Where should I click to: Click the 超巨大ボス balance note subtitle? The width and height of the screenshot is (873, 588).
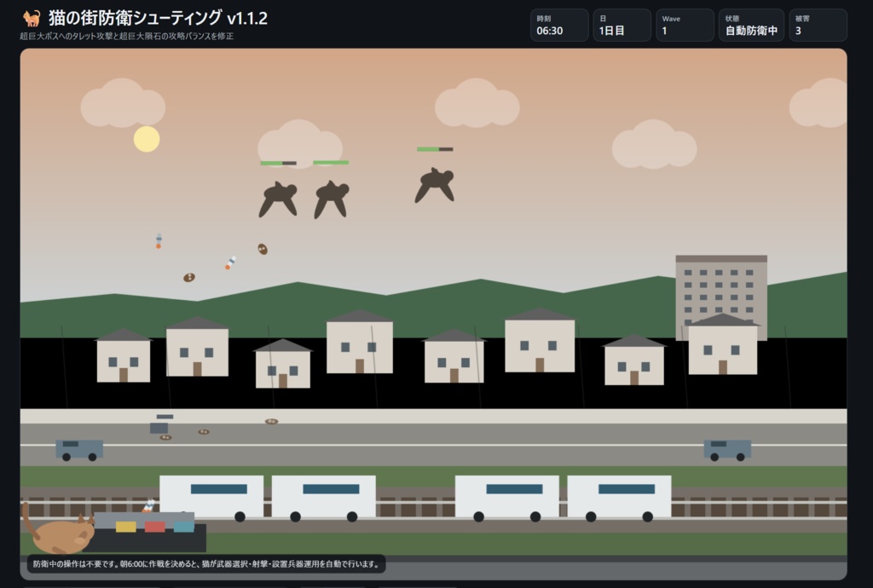pyautogui.click(x=127, y=36)
